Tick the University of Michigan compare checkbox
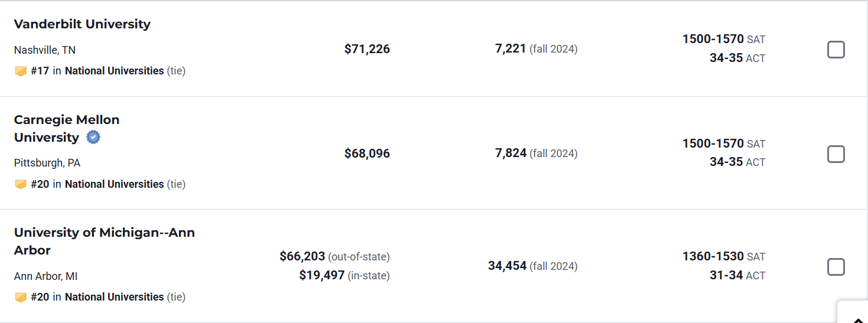Image resolution: width=868 pixels, height=323 pixels. tap(836, 267)
